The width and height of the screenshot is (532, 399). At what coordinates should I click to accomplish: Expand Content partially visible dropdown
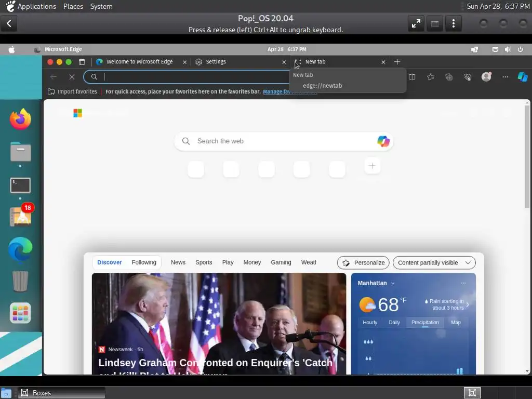tap(434, 262)
